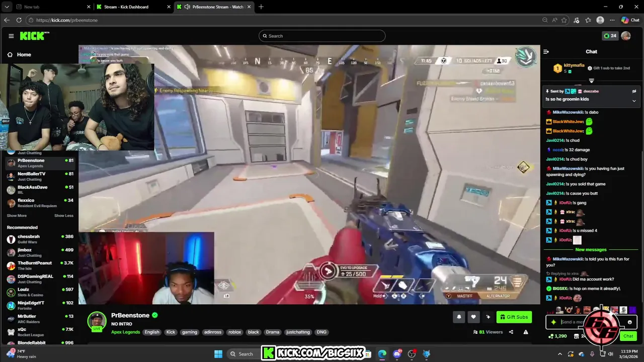Hide the pinned message with eye icon
This screenshot has width=644, height=362.
[x=634, y=92]
